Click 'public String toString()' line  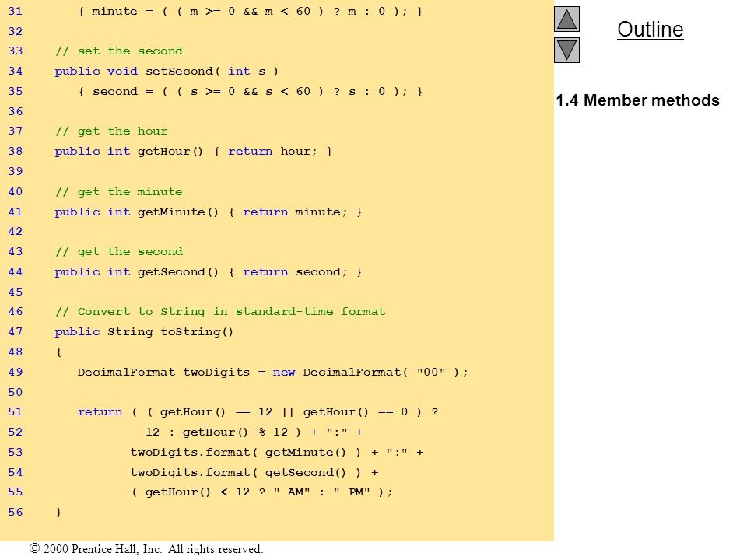click(x=144, y=332)
